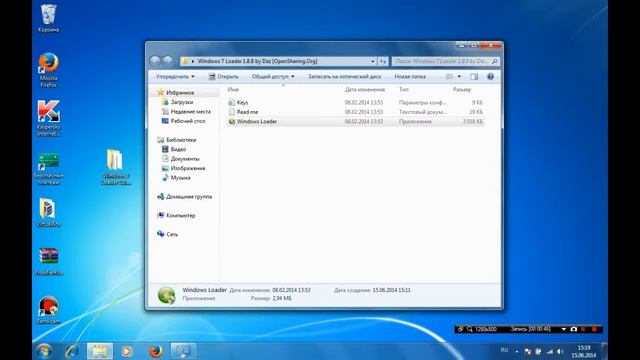640x360 pixels.
Task: Click the Windows Start orb
Action: click(x=44, y=351)
